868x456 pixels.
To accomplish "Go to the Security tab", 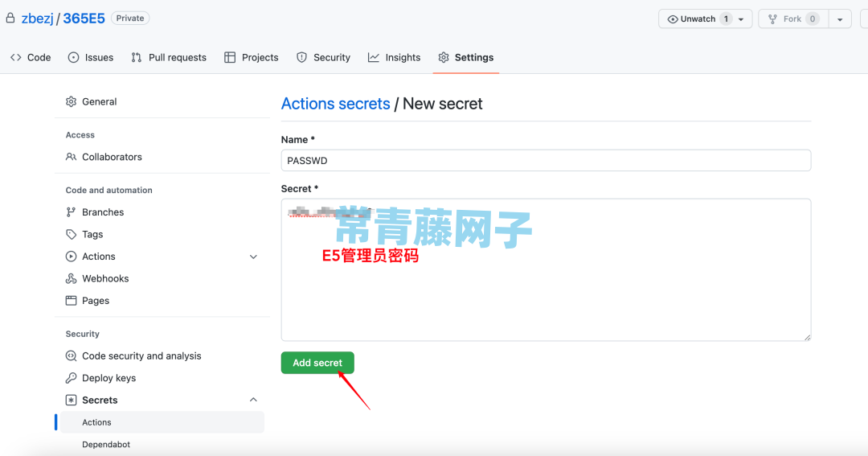I will click(323, 58).
